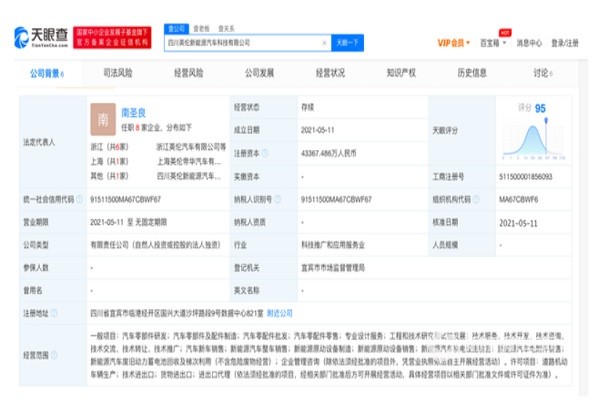Click the 南 avatar of the legal representative
This screenshot has width=600, height=400.
point(103,119)
